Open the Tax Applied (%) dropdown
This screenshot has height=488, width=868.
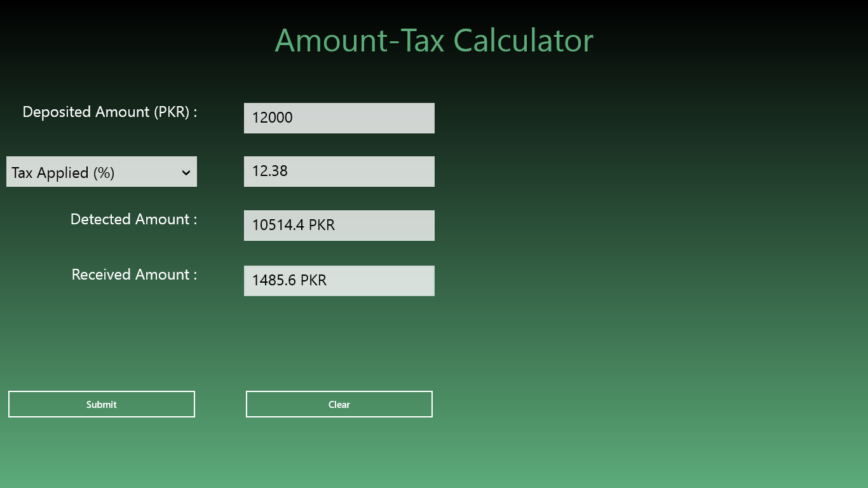(102, 172)
